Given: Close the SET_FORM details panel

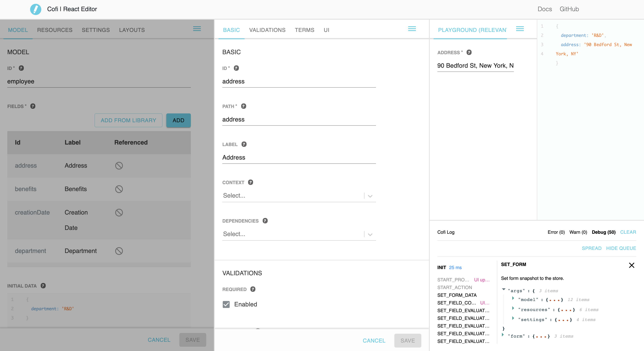Looking at the screenshot, I should [x=632, y=265].
